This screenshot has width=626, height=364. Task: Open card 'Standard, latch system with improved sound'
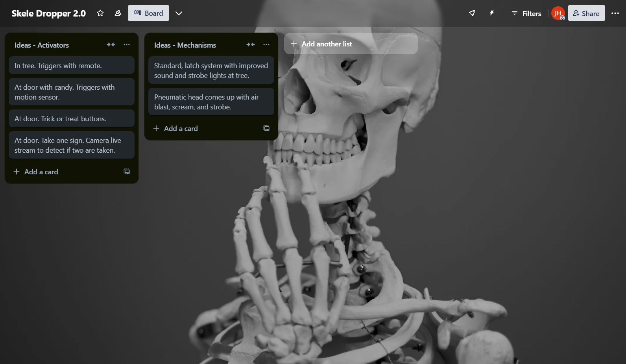[x=211, y=70]
